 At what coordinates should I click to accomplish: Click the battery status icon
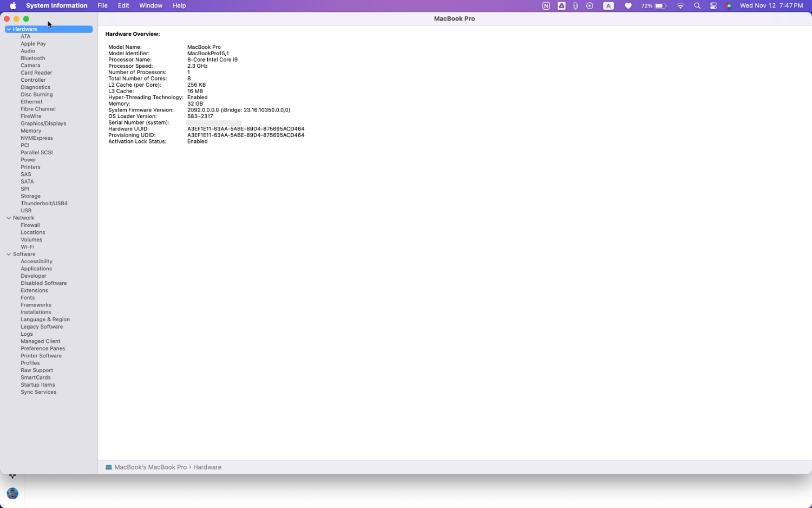(660, 6)
